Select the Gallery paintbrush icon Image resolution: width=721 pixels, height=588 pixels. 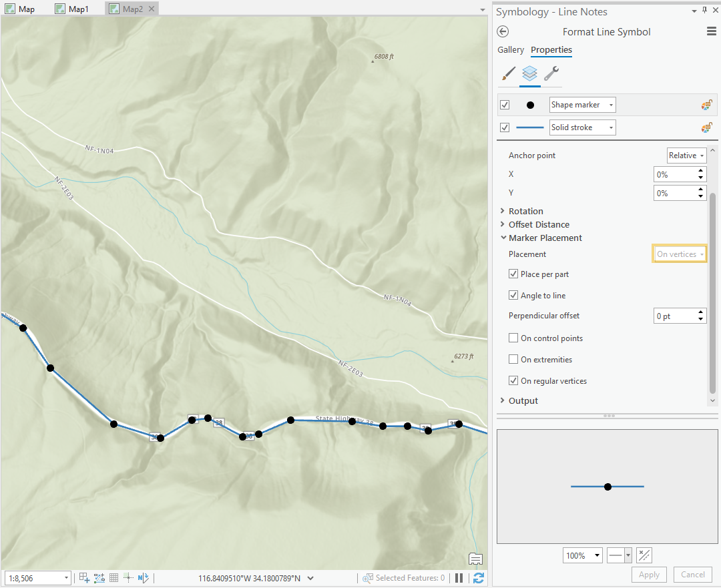508,74
